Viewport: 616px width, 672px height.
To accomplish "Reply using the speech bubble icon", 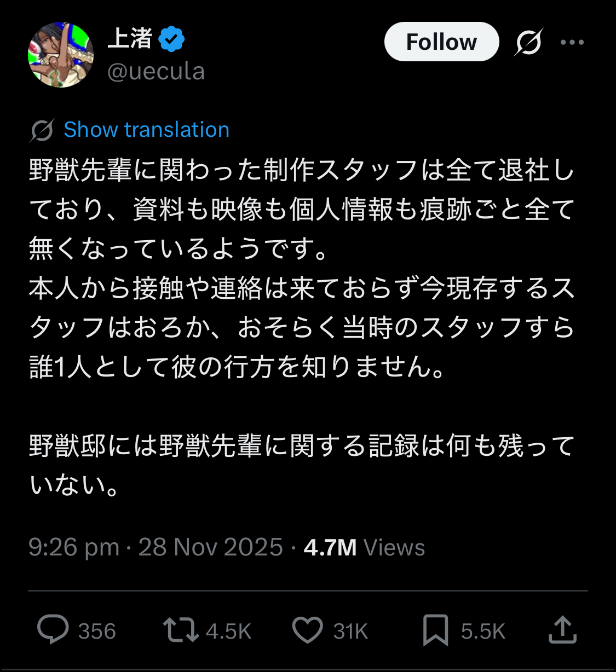I will (53, 629).
